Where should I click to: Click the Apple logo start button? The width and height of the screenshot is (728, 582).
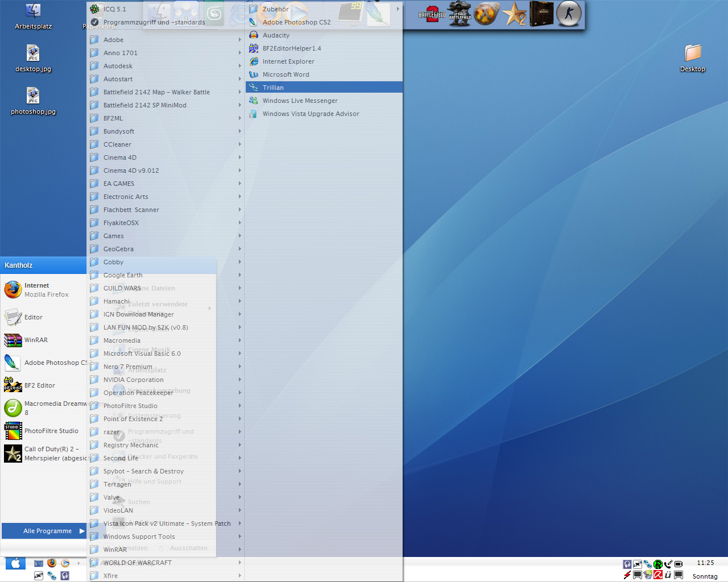point(15,563)
